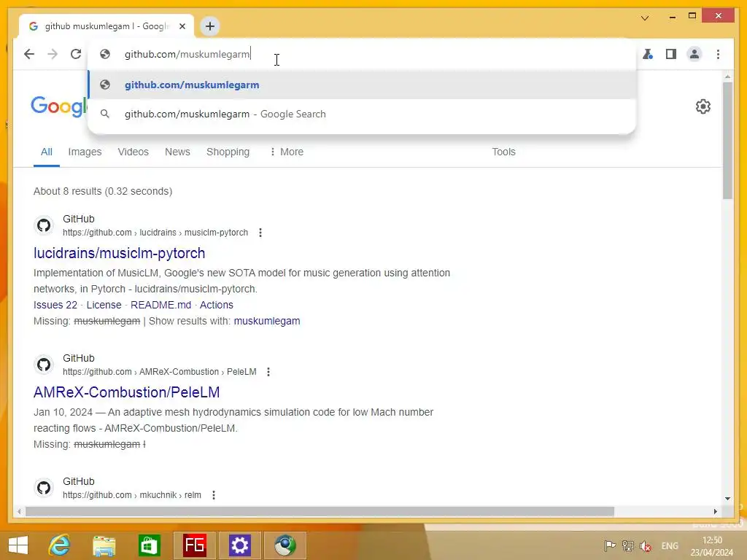Click the scroll up arrow of the vertical scrollbar
The height and width of the screenshot is (560, 747).
[x=727, y=77]
